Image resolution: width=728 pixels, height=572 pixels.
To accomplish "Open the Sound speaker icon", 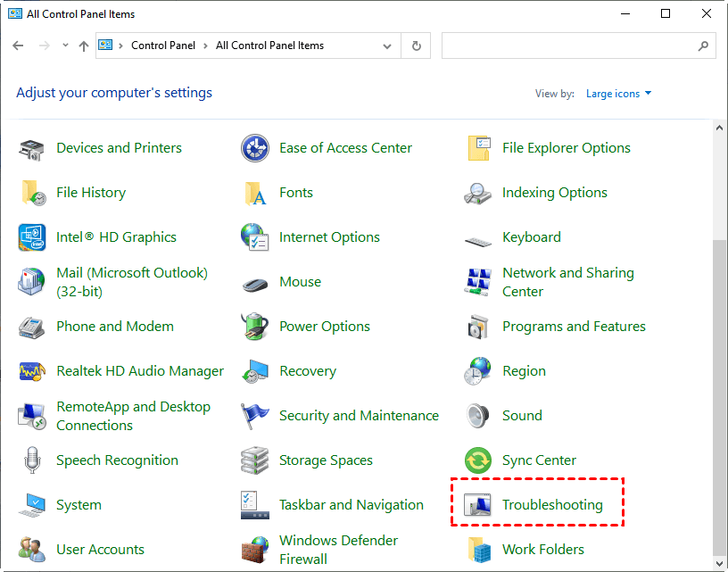I will click(x=478, y=416).
